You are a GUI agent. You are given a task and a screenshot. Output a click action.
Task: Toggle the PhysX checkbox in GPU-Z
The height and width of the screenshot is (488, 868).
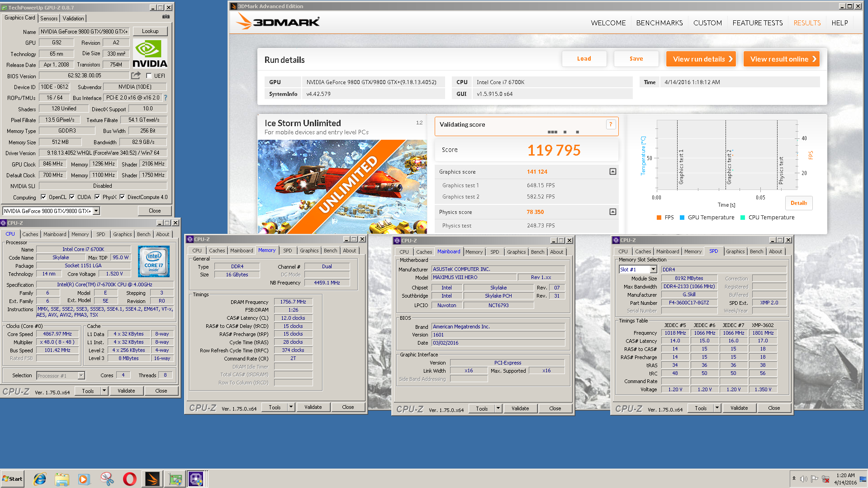97,197
